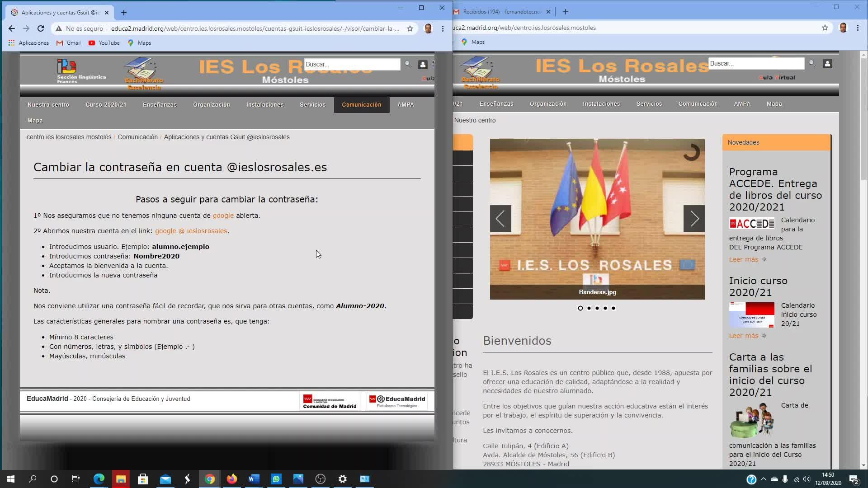Reload the page in left Chrome window

point(41,28)
